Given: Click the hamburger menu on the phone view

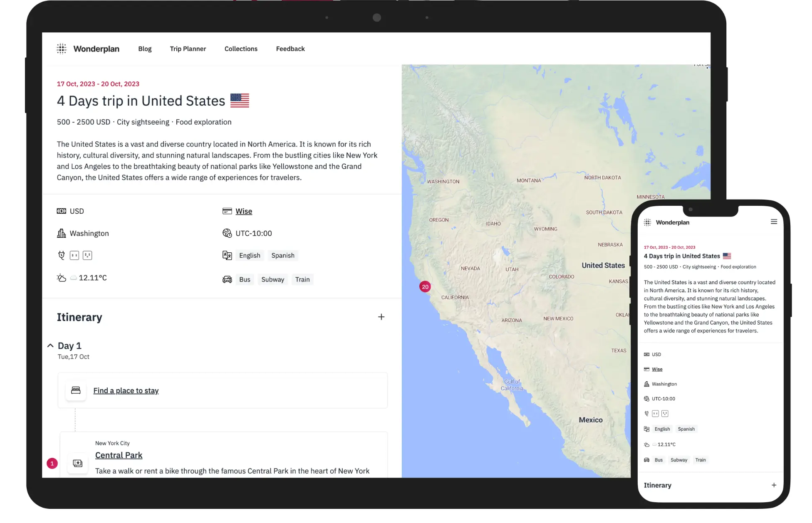Looking at the screenshot, I should (x=774, y=222).
